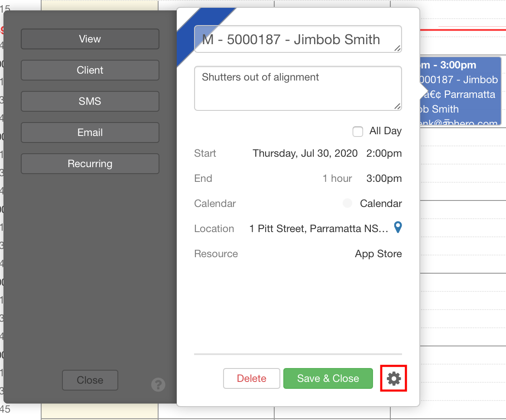Change the 2:00pm start time

384,153
